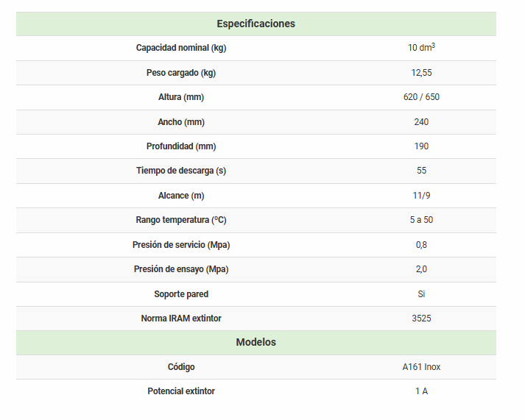Screen dimensions: 525x420
Task: Click the 11/9 Alcance value
Action: click(421, 196)
